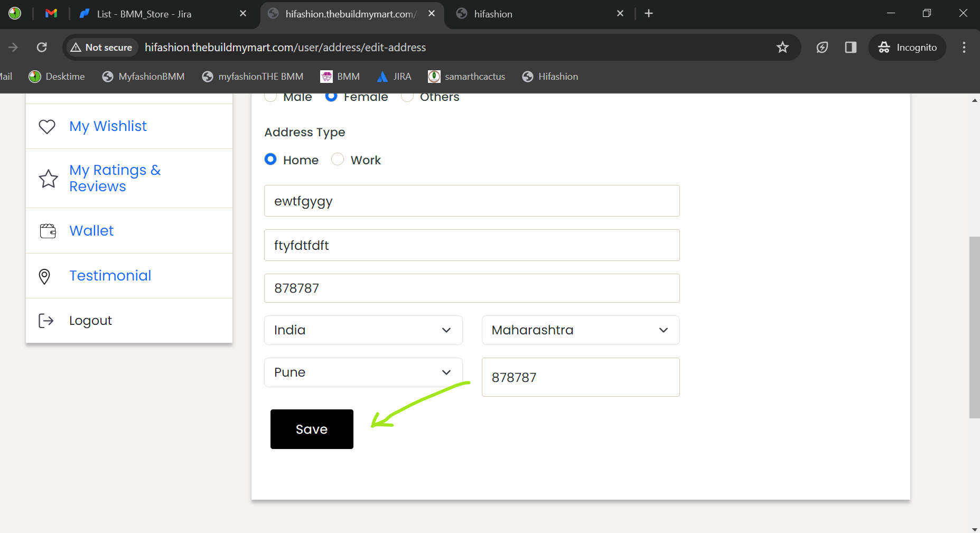Log out via the Logout menu item
The image size is (980, 533).
click(x=90, y=321)
